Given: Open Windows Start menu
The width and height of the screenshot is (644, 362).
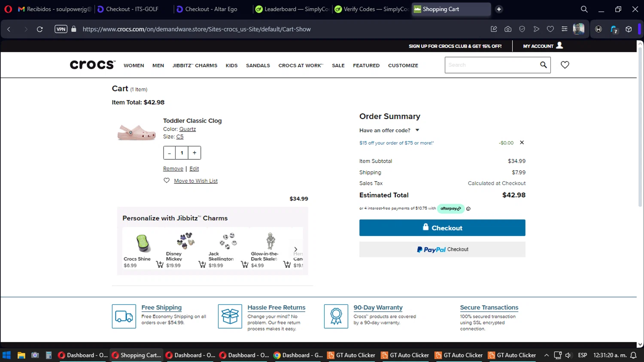Looking at the screenshot, I should click(6, 355).
